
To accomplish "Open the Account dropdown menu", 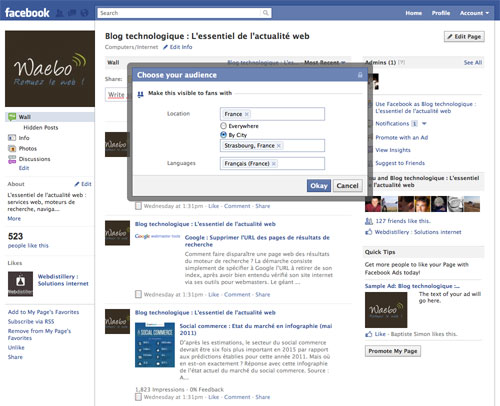I will (474, 13).
